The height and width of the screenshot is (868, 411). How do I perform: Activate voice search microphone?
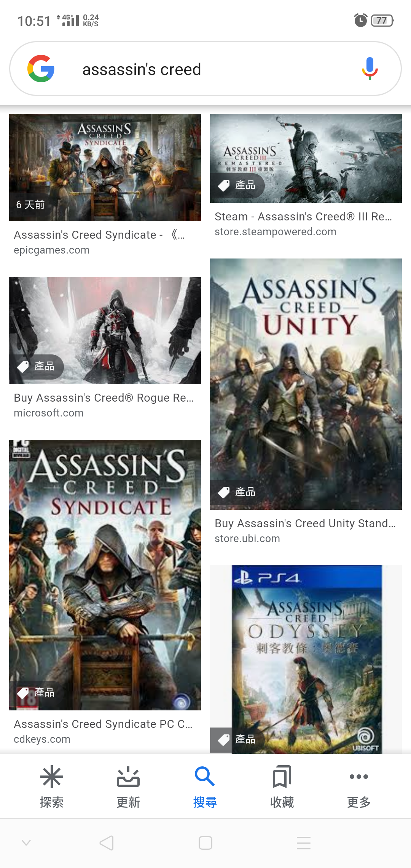pos(370,69)
